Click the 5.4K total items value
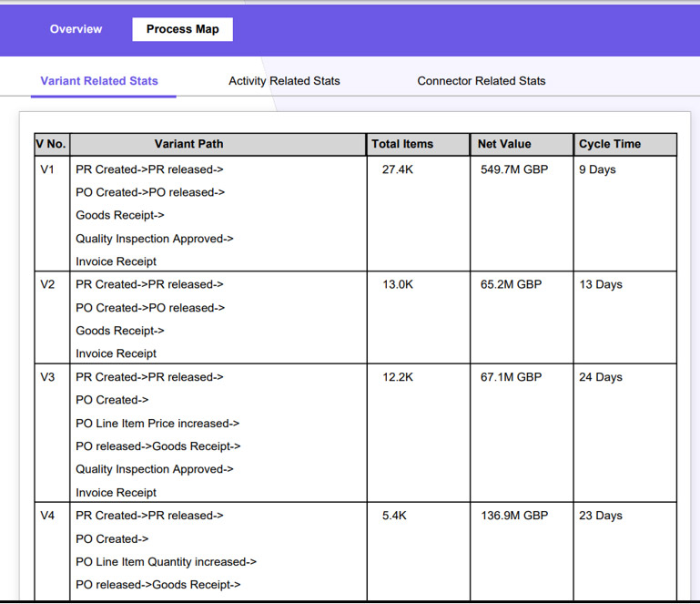This screenshot has height=604, width=700. coord(394,516)
